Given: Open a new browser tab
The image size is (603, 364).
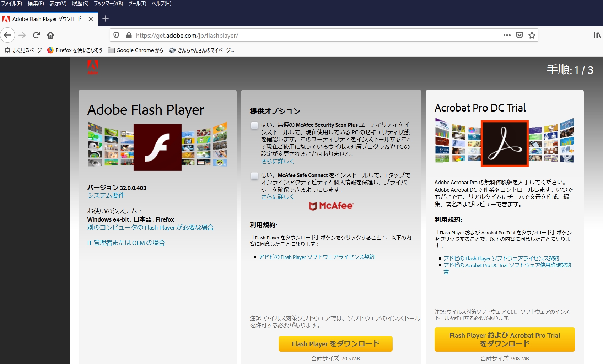Looking at the screenshot, I should pos(106,18).
